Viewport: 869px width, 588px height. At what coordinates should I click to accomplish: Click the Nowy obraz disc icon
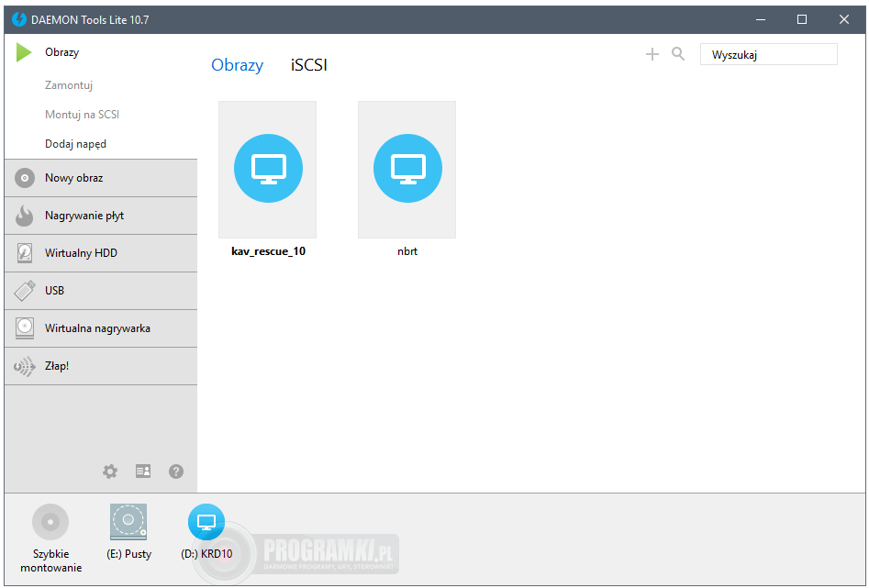point(25,178)
